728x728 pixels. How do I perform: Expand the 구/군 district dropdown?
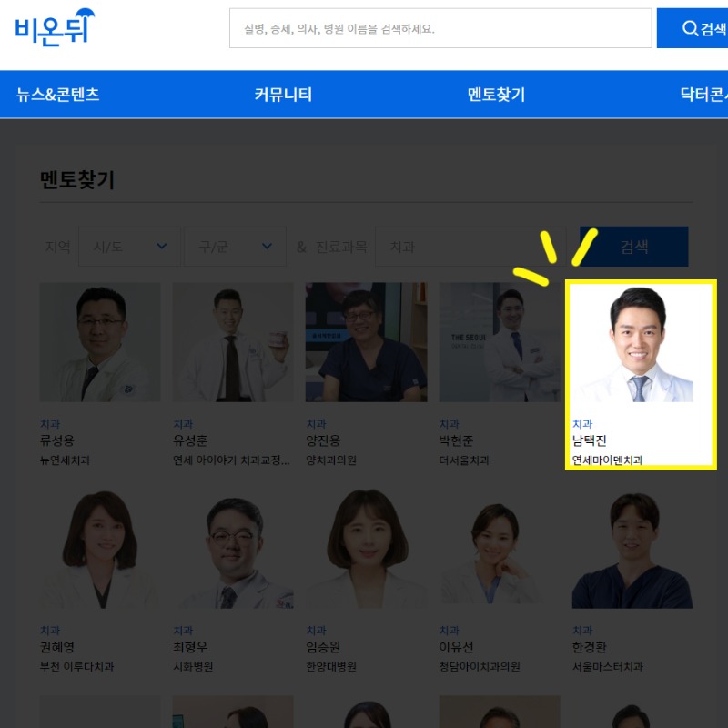point(235,246)
